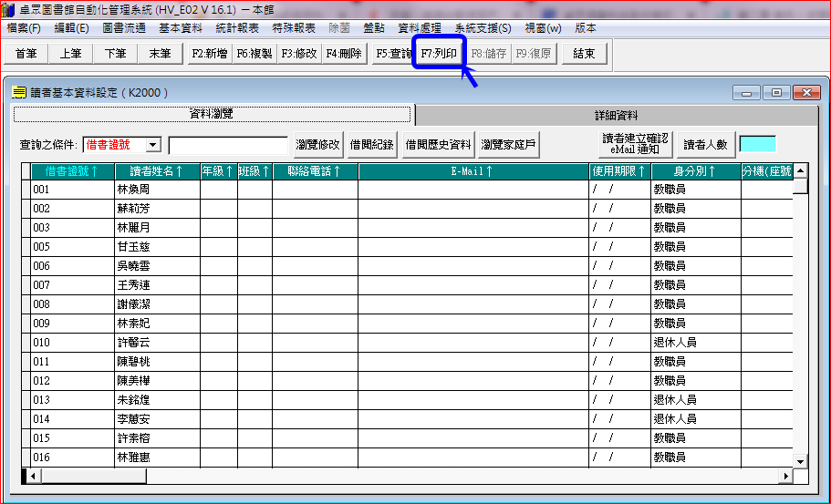Click the 借閱紀錄 button

click(x=372, y=145)
